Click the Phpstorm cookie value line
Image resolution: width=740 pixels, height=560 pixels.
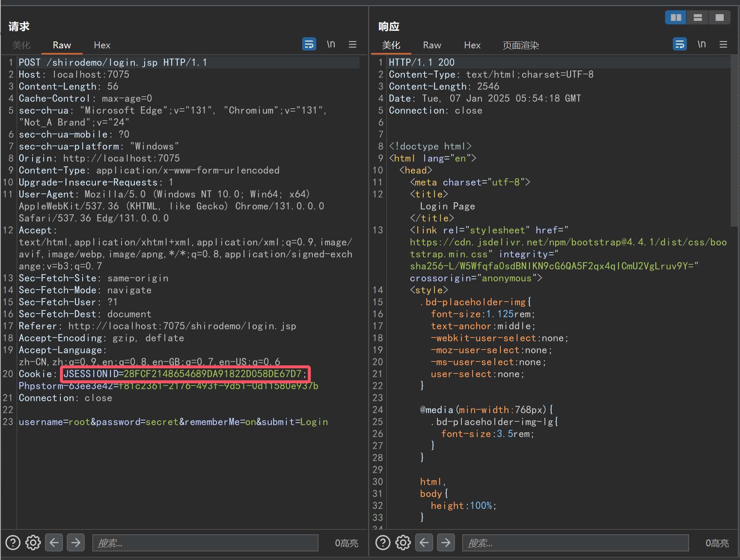point(169,386)
